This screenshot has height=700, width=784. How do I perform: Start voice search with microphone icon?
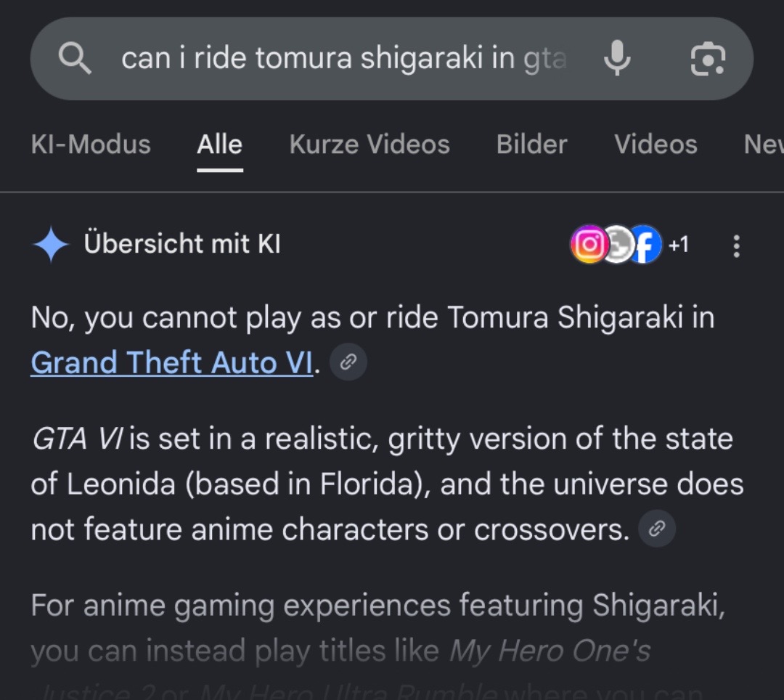617,58
